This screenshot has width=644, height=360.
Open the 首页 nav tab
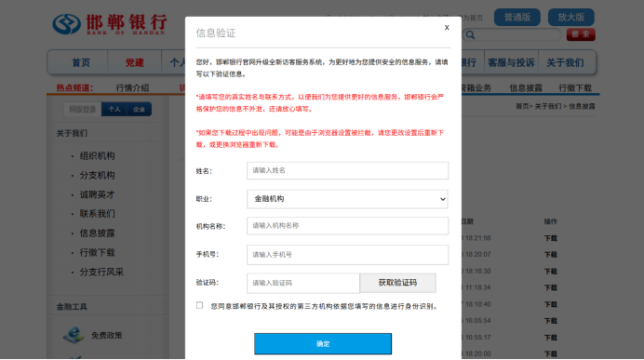pyautogui.click(x=80, y=63)
